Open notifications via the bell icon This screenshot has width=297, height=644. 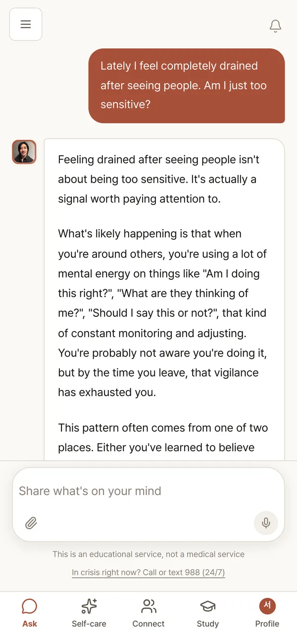(x=275, y=26)
